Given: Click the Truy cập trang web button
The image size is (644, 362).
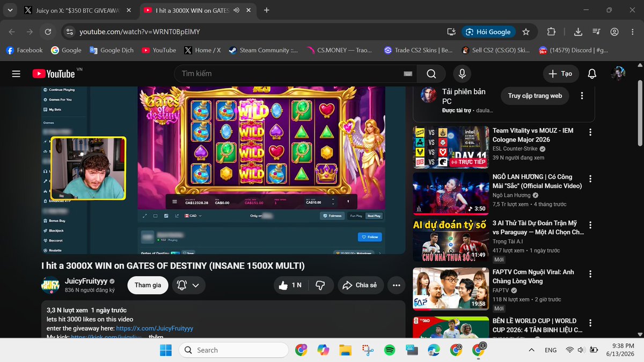Looking at the screenshot, I should pos(535,96).
